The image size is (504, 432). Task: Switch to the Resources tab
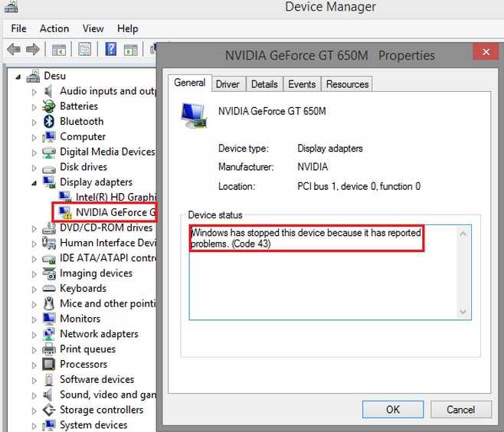tap(347, 84)
